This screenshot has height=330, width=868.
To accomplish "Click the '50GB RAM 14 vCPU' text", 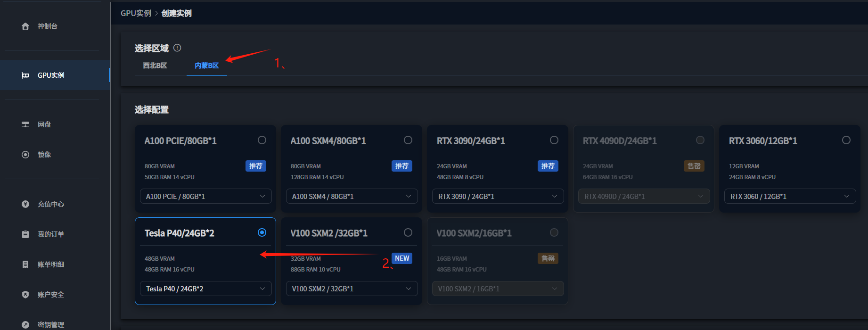I will click(x=170, y=177).
